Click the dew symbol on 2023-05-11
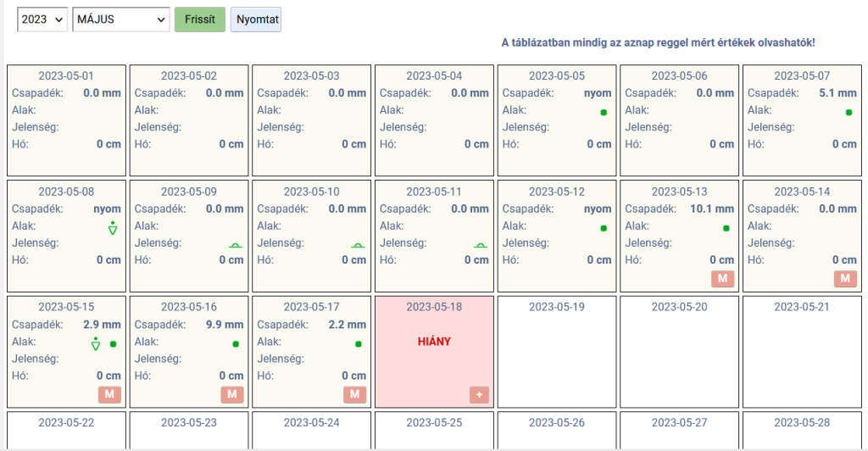The height and width of the screenshot is (451, 868). pyautogui.click(x=481, y=245)
